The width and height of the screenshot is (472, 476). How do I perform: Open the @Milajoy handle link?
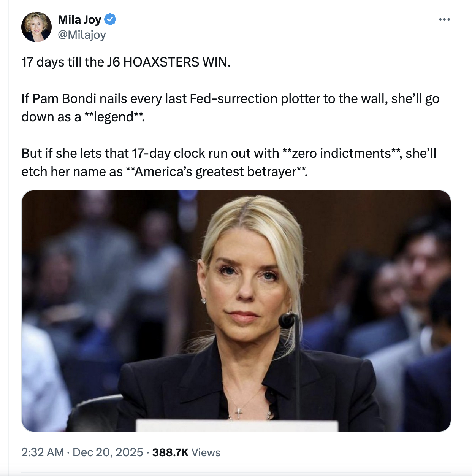point(82,35)
